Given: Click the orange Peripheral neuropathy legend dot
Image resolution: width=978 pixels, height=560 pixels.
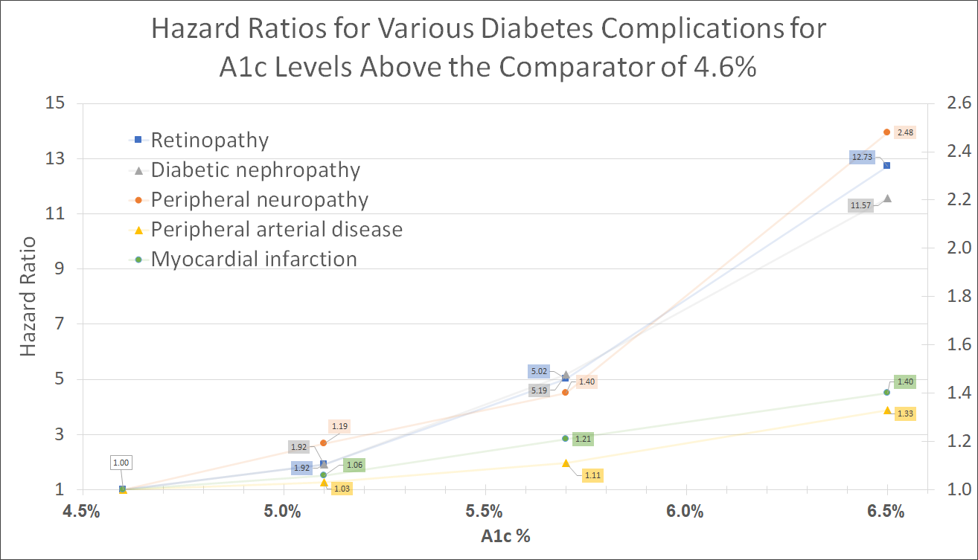Looking at the screenshot, I should pyautogui.click(x=138, y=200).
